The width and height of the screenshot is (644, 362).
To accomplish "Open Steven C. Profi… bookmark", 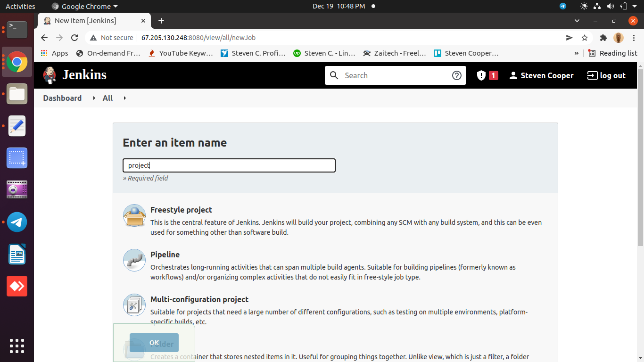I will click(253, 53).
